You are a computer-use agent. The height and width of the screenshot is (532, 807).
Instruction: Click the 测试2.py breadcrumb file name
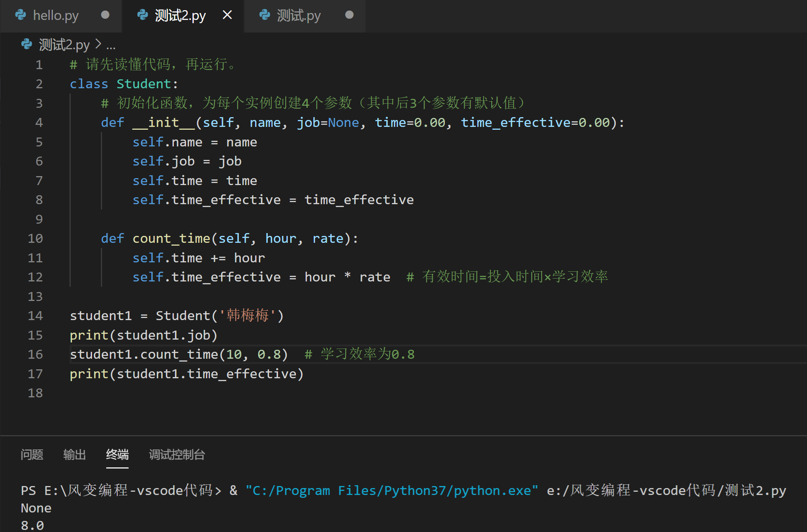point(64,44)
